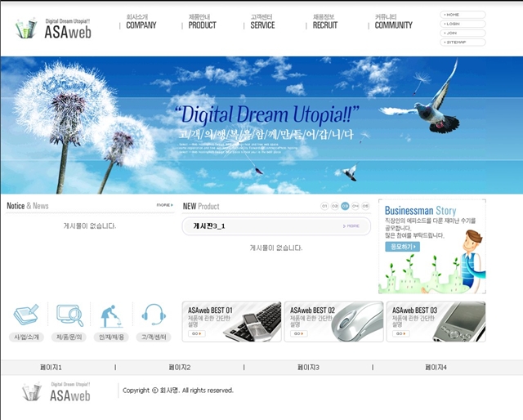Expand MORE in Notice & News
523x420 pixels.
pyautogui.click(x=164, y=205)
